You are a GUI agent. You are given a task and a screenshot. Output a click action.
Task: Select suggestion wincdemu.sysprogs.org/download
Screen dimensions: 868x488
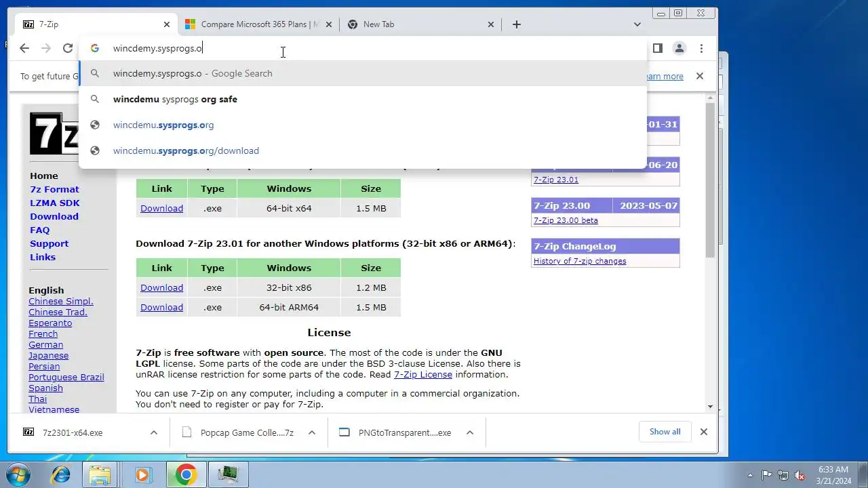point(363,150)
